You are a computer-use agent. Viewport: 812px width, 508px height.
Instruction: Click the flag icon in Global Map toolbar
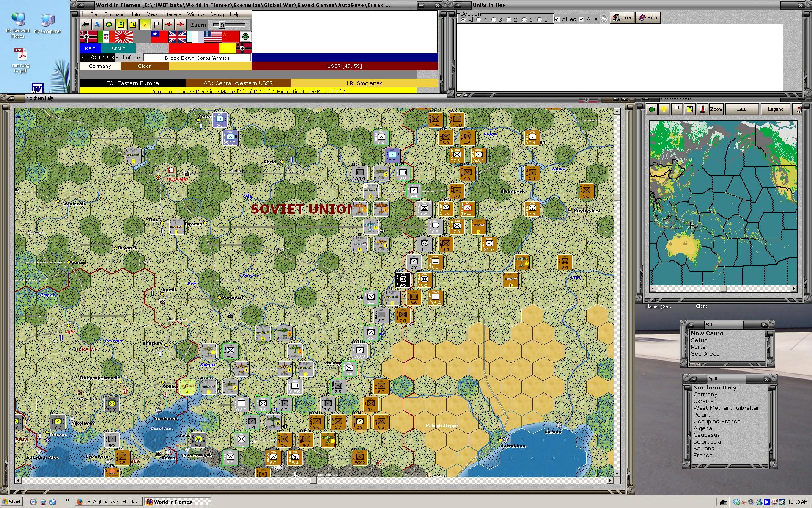pos(677,109)
